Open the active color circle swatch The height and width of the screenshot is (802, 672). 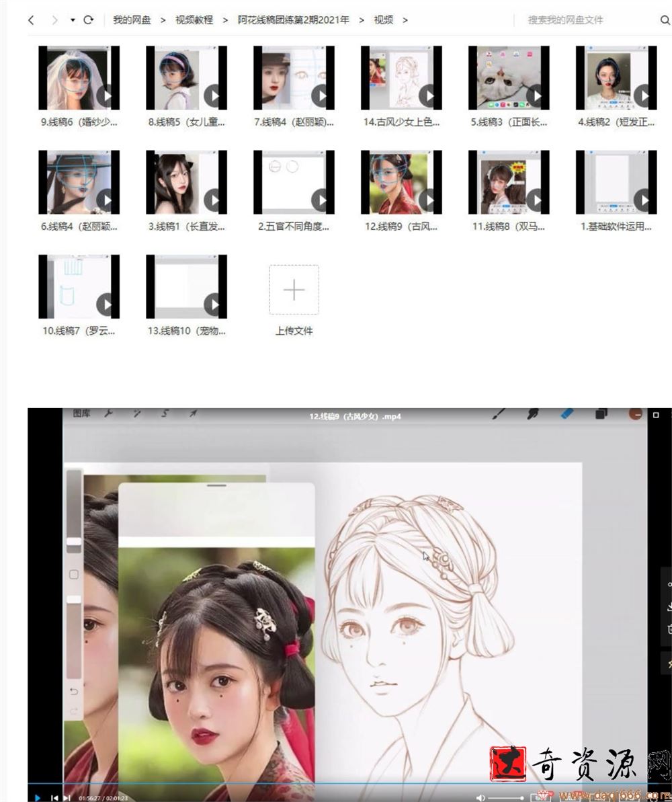(636, 414)
